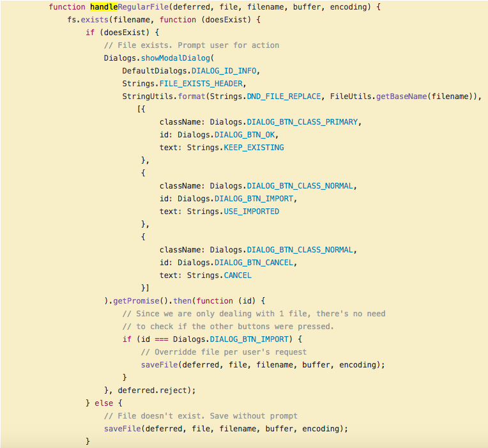Click 'DIALOG_BTN_CLASS_PRIMARY' constant
Image resolution: width=488 pixels, height=448 pixels.
pos(303,122)
